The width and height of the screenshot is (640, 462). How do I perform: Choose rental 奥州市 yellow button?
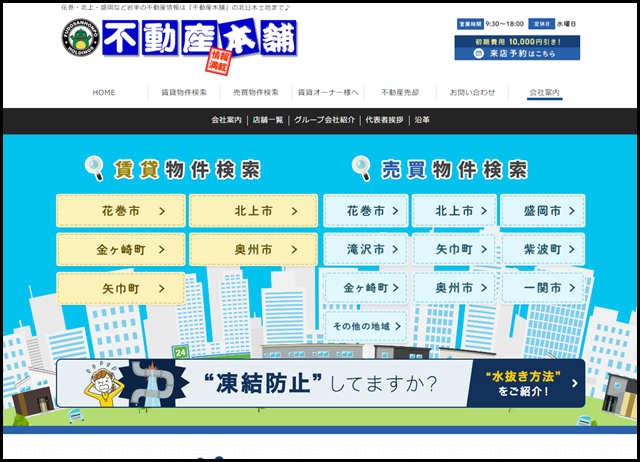point(253,249)
